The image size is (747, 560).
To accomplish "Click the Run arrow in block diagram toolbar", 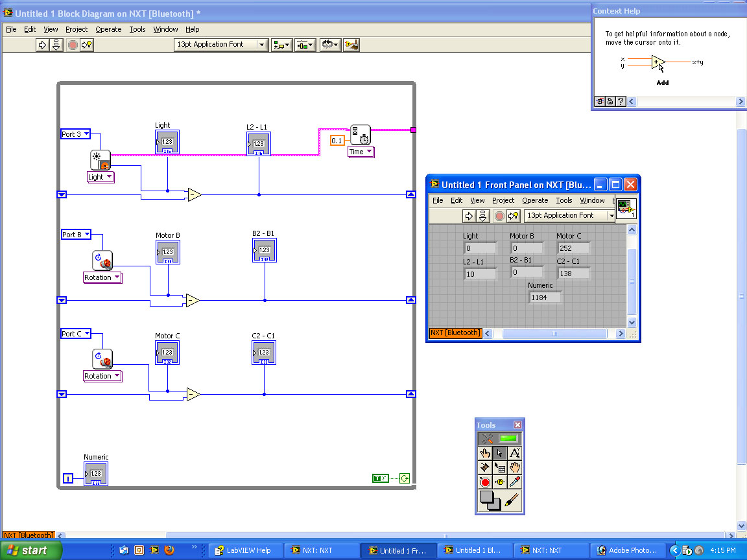I will point(42,45).
